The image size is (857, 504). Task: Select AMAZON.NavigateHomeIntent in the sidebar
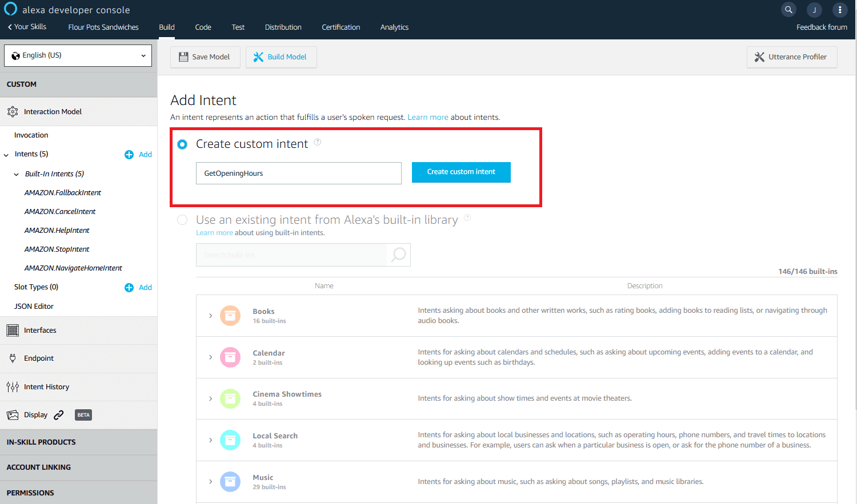(73, 268)
